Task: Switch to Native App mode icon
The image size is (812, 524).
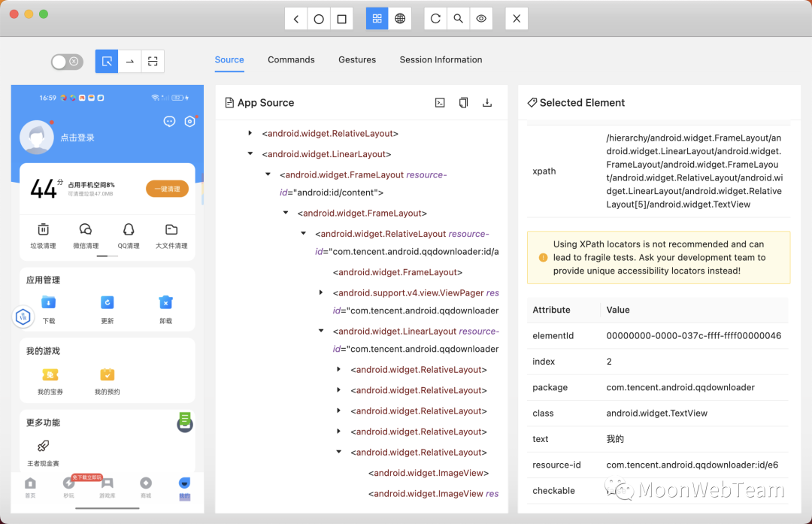Action: click(377, 19)
